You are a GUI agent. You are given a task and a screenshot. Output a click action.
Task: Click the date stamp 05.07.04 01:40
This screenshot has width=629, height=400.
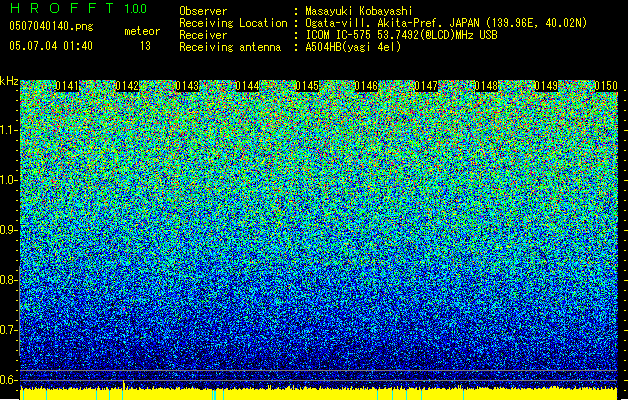51,46
